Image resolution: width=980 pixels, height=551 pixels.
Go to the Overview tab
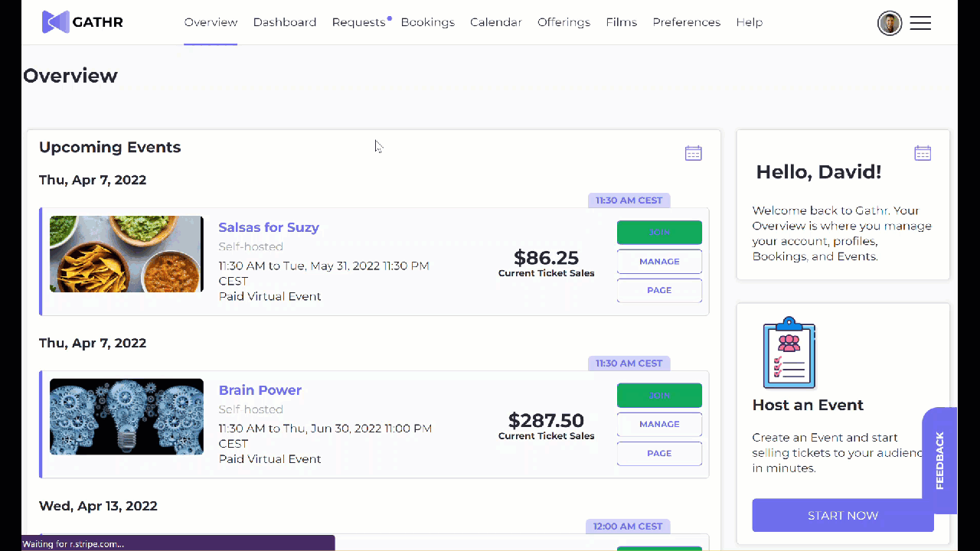coord(211,22)
